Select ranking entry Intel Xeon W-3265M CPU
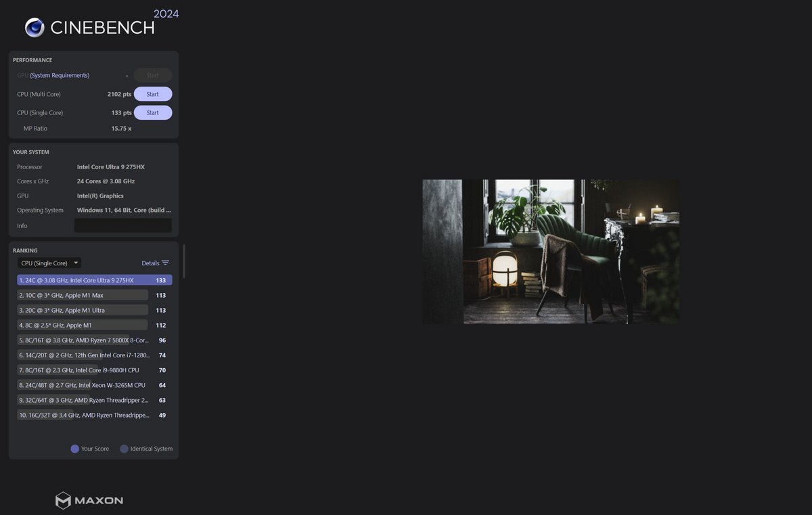 coord(94,385)
